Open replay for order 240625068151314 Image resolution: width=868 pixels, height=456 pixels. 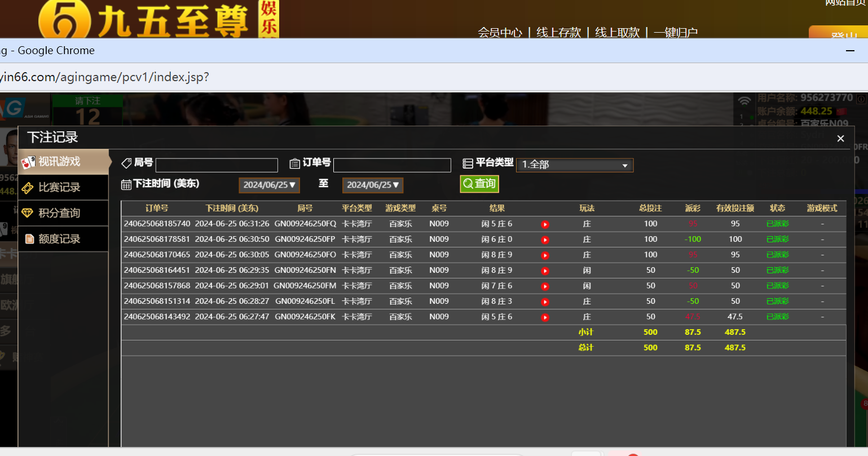[x=545, y=302]
